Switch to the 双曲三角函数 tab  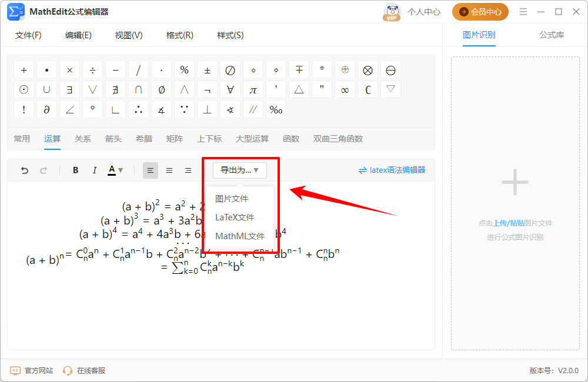click(338, 139)
